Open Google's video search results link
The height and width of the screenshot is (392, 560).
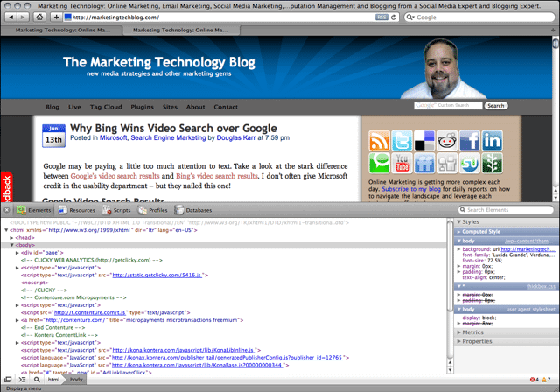(115, 176)
